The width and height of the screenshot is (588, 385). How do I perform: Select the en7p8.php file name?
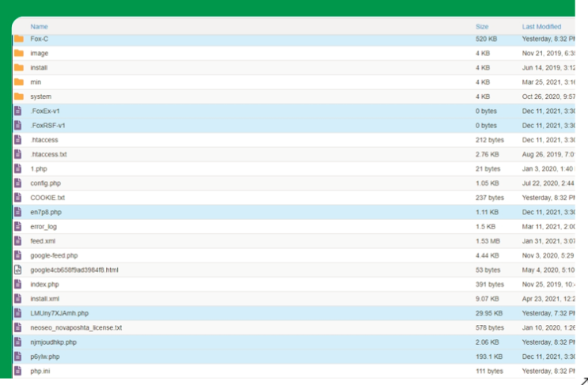point(46,212)
